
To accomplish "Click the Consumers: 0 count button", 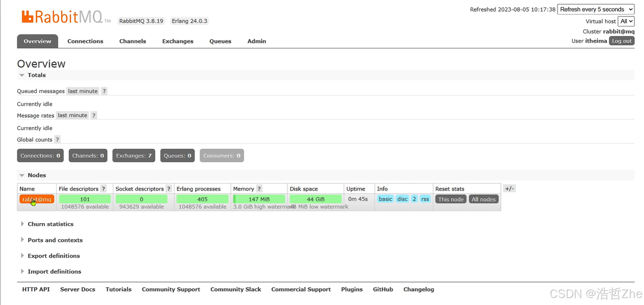I will [222, 156].
